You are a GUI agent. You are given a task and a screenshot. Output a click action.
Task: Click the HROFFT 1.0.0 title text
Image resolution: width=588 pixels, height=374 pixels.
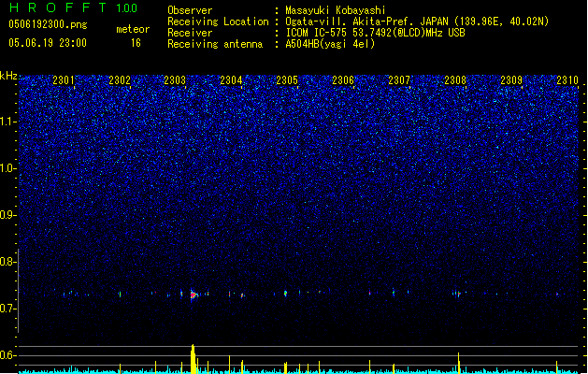pyautogui.click(x=73, y=7)
